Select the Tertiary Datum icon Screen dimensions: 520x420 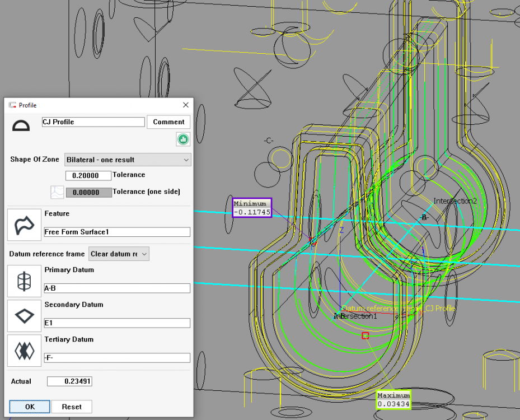pos(24,351)
